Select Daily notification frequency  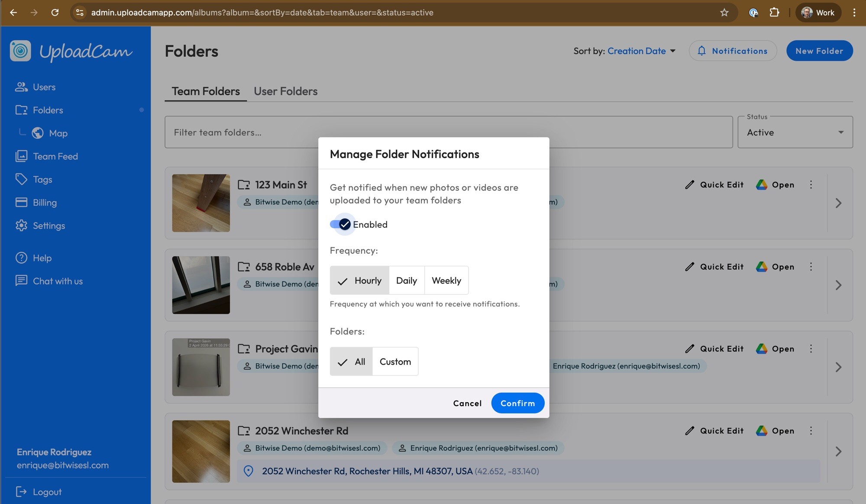tap(406, 281)
